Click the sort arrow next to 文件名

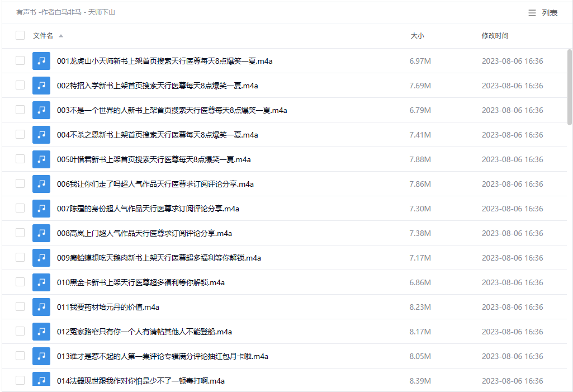point(61,35)
